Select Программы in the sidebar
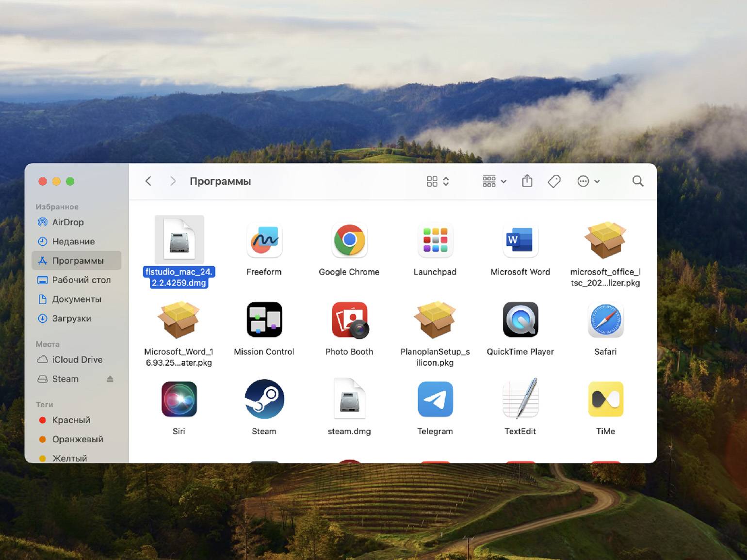This screenshot has width=747, height=560. click(x=76, y=260)
